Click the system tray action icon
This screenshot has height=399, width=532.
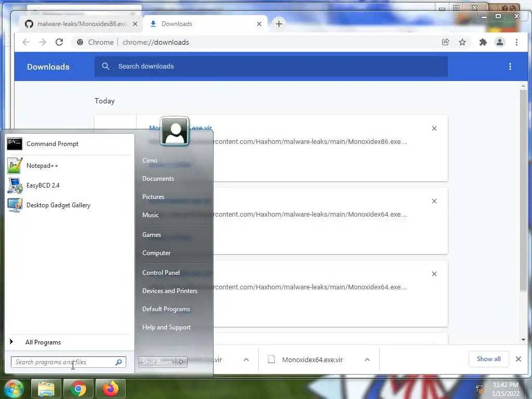click(480, 389)
